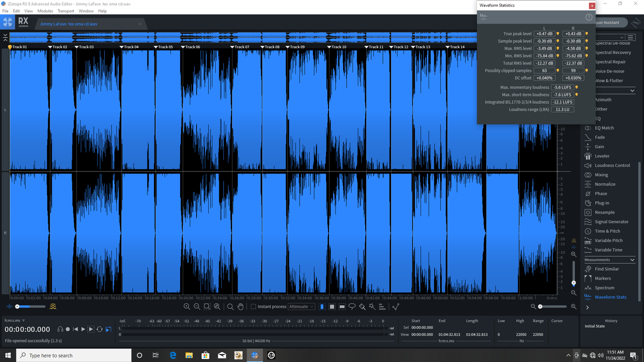Toggle loop playback in the transport
This screenshot has width=644, height=362.
[x=99, y=329]
